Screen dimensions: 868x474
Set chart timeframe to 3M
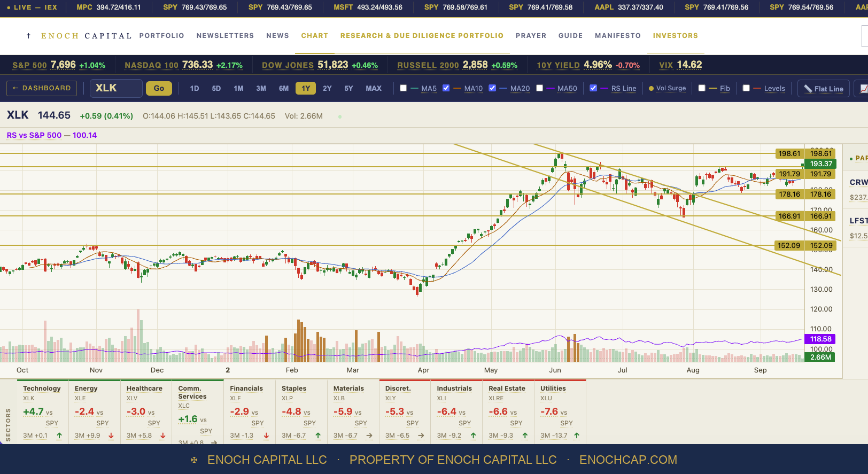click(x=261, y=88)
